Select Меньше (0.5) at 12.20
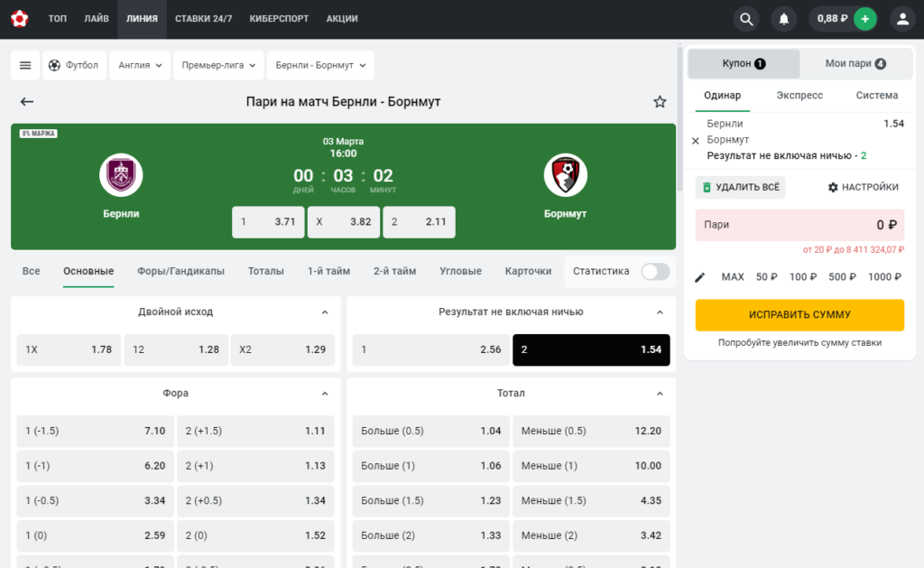This screenshot has height=568, width=924. coord(591,431)
